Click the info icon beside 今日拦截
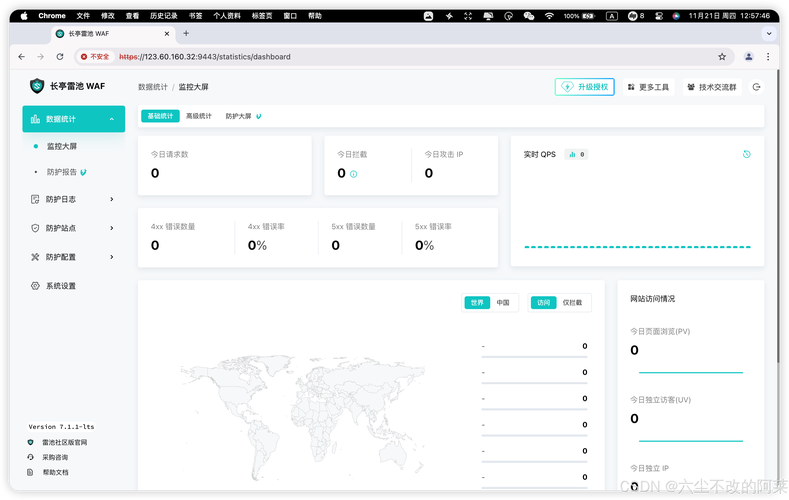 click(353, 174)
